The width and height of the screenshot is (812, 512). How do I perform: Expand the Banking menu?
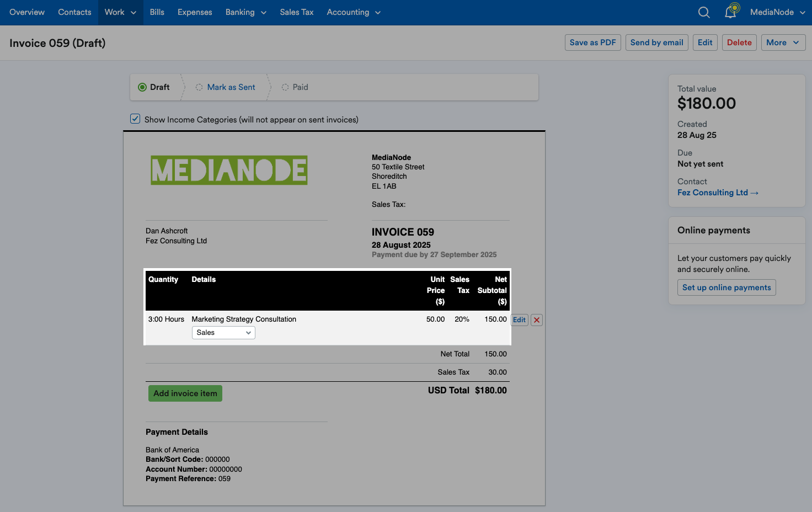tap(246, 12)
